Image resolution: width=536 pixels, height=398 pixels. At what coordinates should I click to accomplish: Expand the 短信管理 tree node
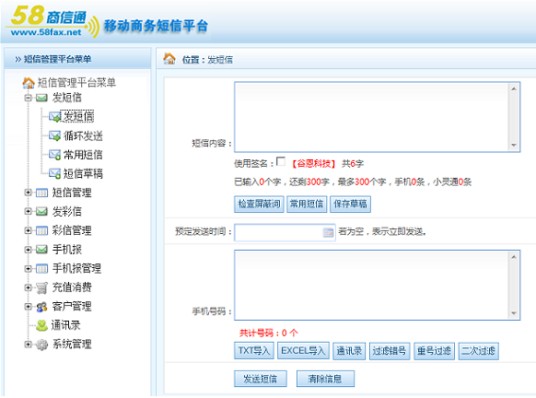pos(28,193)
